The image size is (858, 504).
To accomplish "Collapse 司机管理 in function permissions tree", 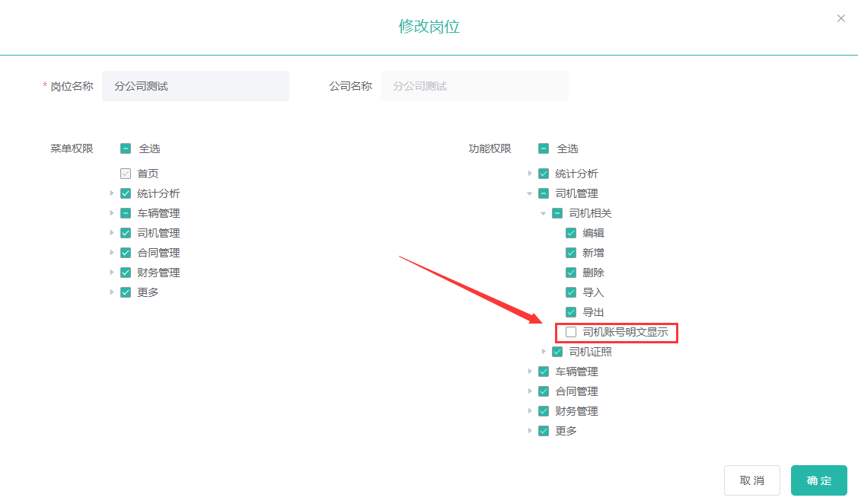I will pyautogui.click(x=530, y=193).
